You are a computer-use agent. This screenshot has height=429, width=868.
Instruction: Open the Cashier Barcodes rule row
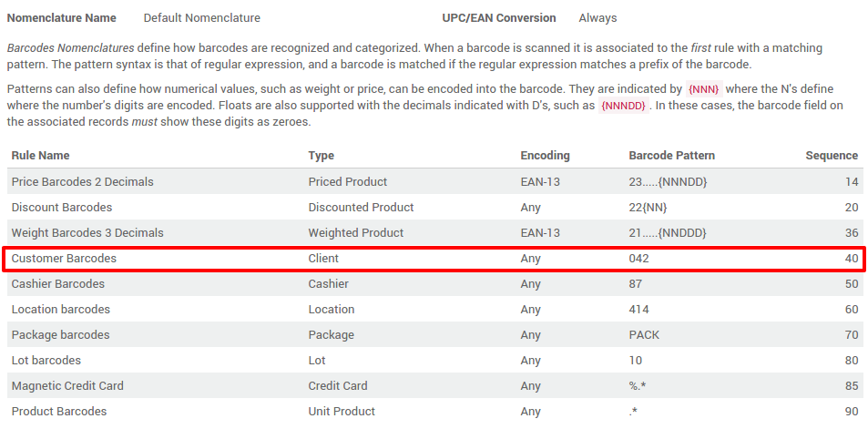(x=58, y=284)
